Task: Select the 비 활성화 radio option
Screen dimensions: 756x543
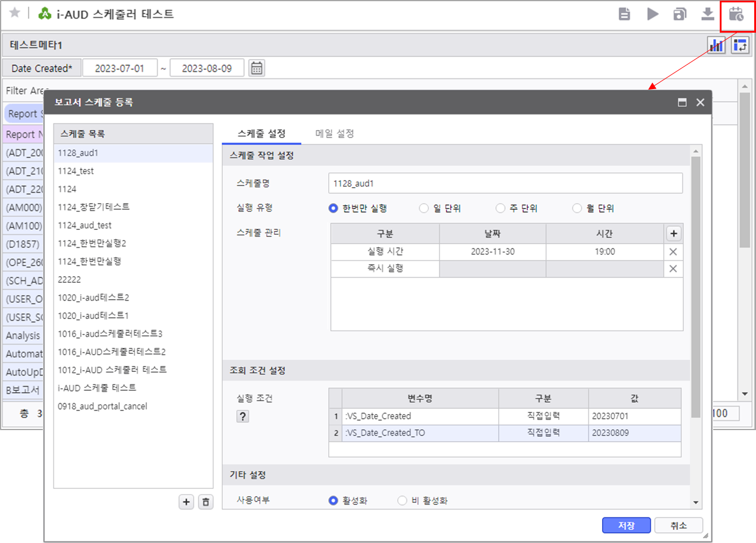Action: 402,501
